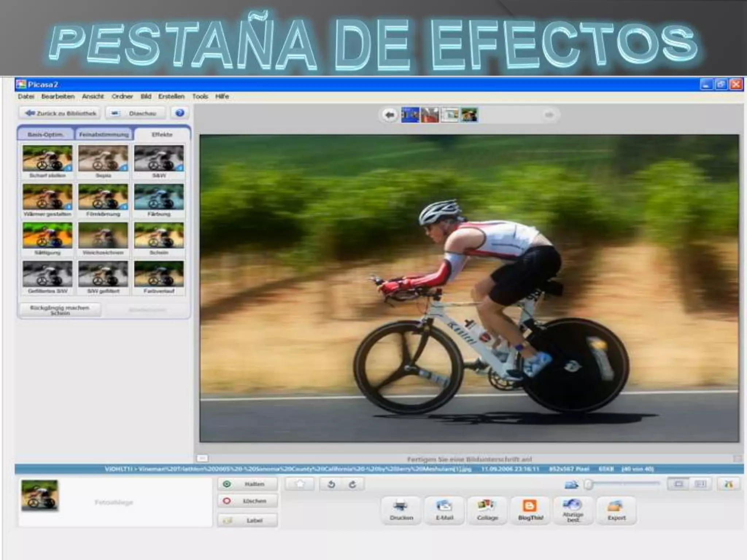
Task: Rotate image clockwise with right rotate icon
Action: [x=352, y=484]
